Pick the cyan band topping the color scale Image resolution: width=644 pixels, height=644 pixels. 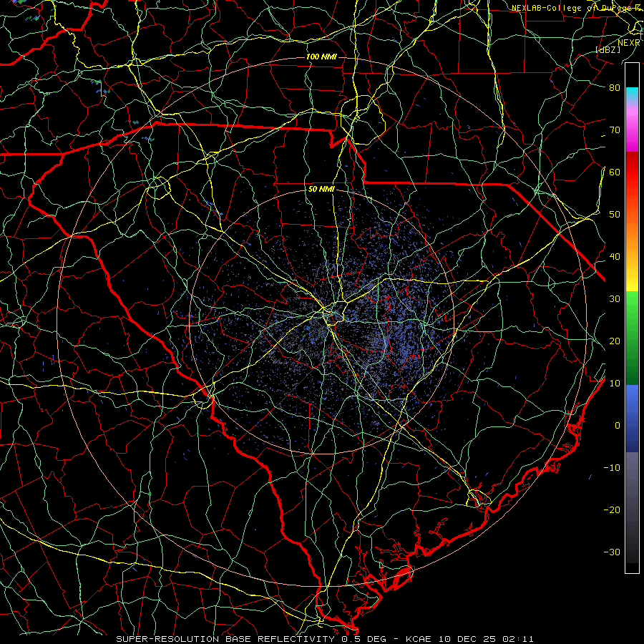click(632, 94)
